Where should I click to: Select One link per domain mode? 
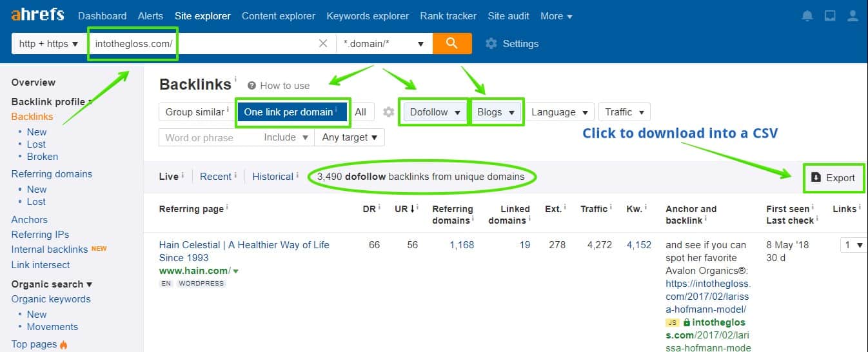click(293, 112)
